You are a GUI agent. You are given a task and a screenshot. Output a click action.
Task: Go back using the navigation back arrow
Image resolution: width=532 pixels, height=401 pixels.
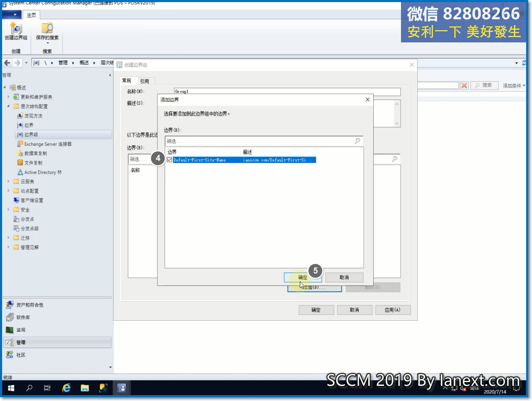[7, 63]
